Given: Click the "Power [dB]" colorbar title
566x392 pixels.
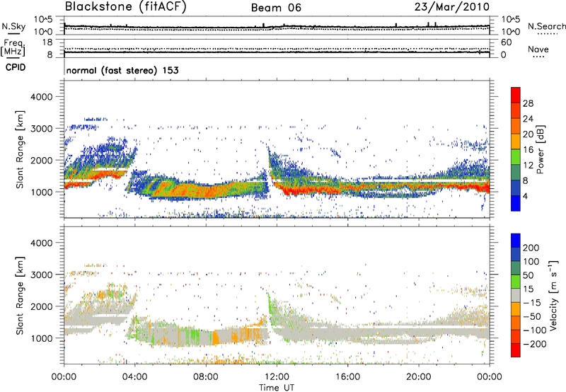Looking at the screenshot, I should 540,149.
